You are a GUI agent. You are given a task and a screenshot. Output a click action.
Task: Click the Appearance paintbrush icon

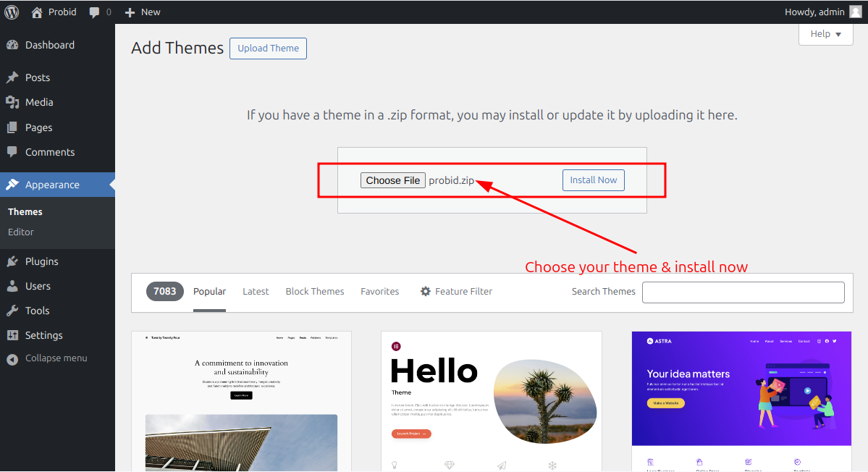pos(12,185)
